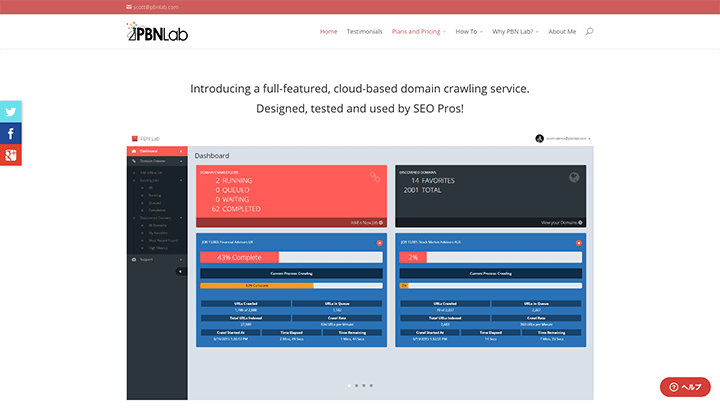Collapse the Discovered Domains tree group
Viewport: 720px width, 413px height.
(x=181, y=218)
